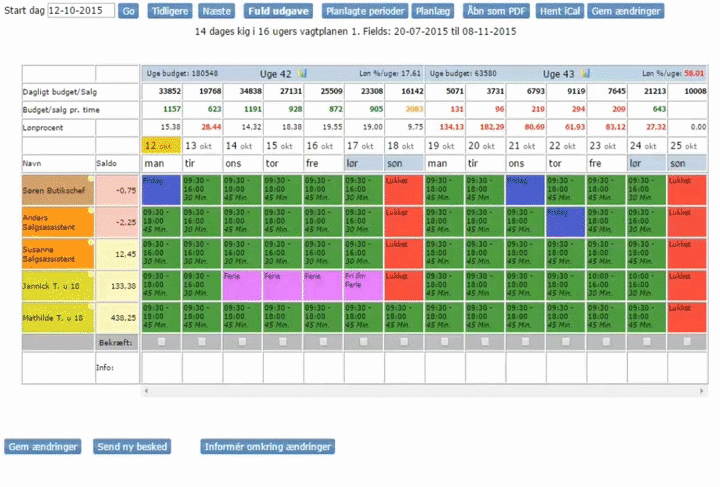Viewport: 720px width, 487px height.
Task: Click Informér omkring ændringer button
Action: [x=267, y=447]
